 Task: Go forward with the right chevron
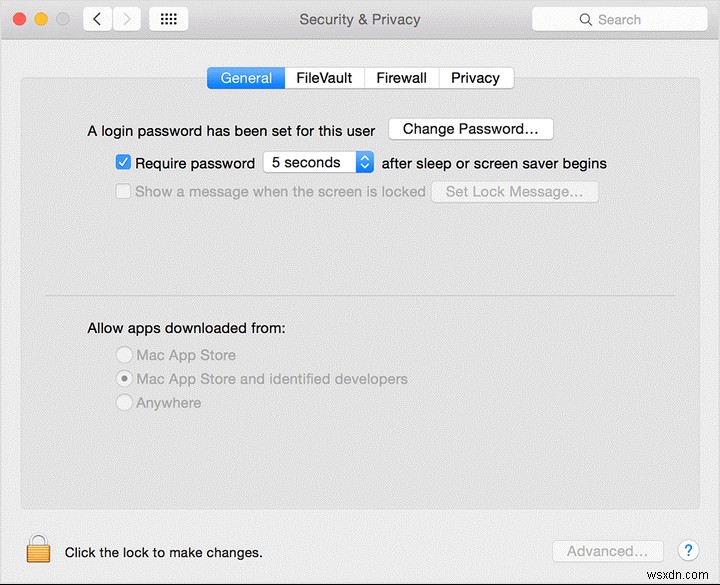pyautogui.click(x=126, y=19)
